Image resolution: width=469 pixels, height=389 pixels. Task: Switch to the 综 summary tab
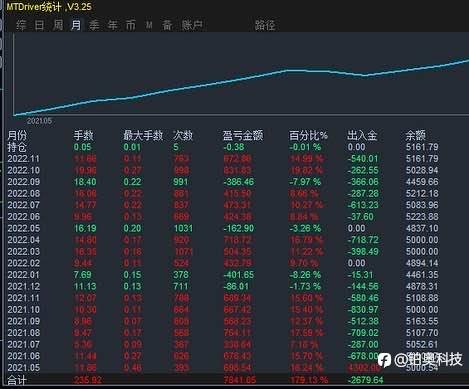pyautogui.click(x=21, y=25)
